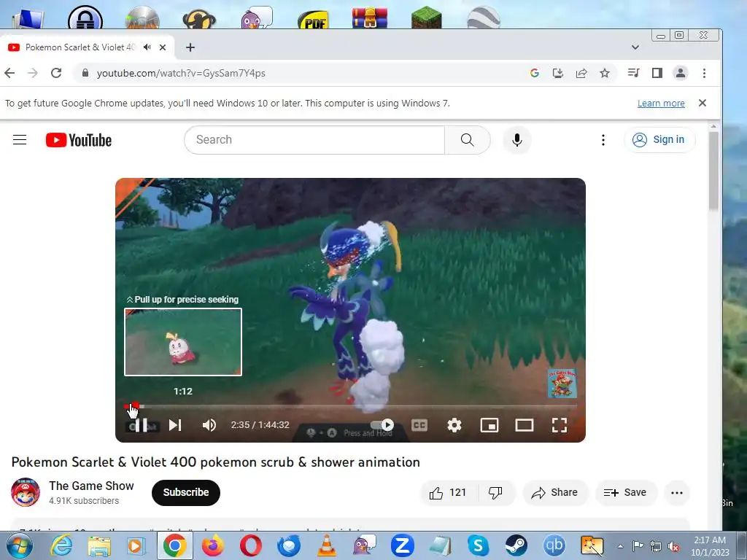Enter fullscreen mode
Viewport: 747px width, 560px height.
pyautogui.click(x=560, y=425)
